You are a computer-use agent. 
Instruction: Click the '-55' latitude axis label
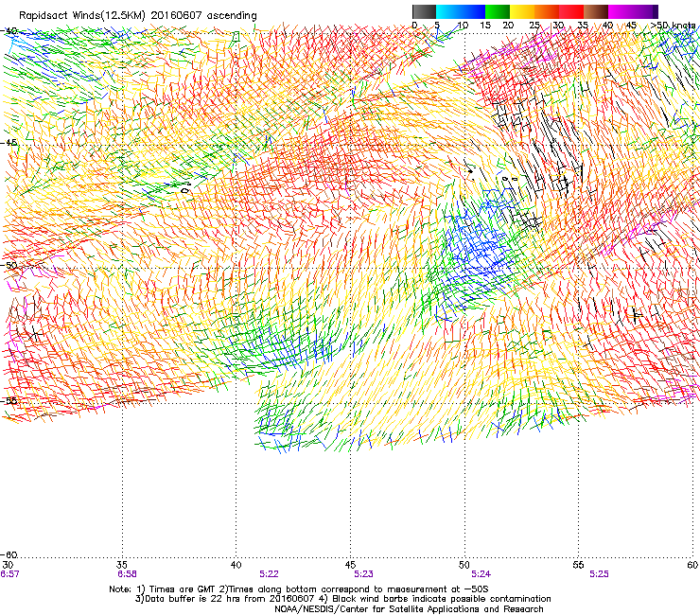[9, 400]
